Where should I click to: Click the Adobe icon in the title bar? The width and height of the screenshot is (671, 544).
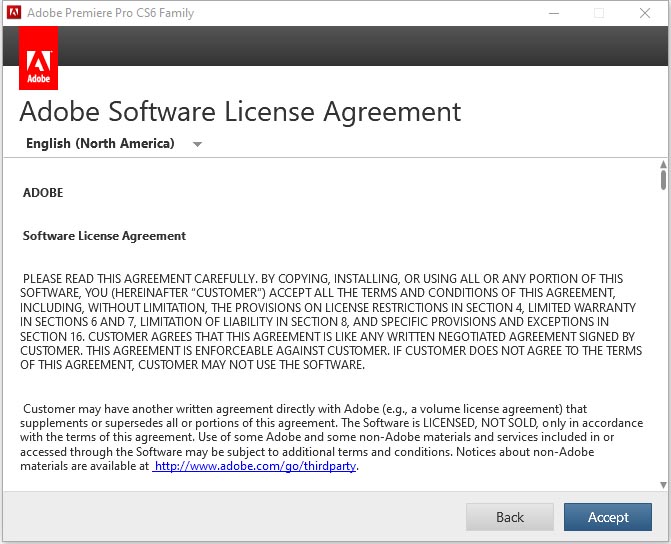click(13, 13)
